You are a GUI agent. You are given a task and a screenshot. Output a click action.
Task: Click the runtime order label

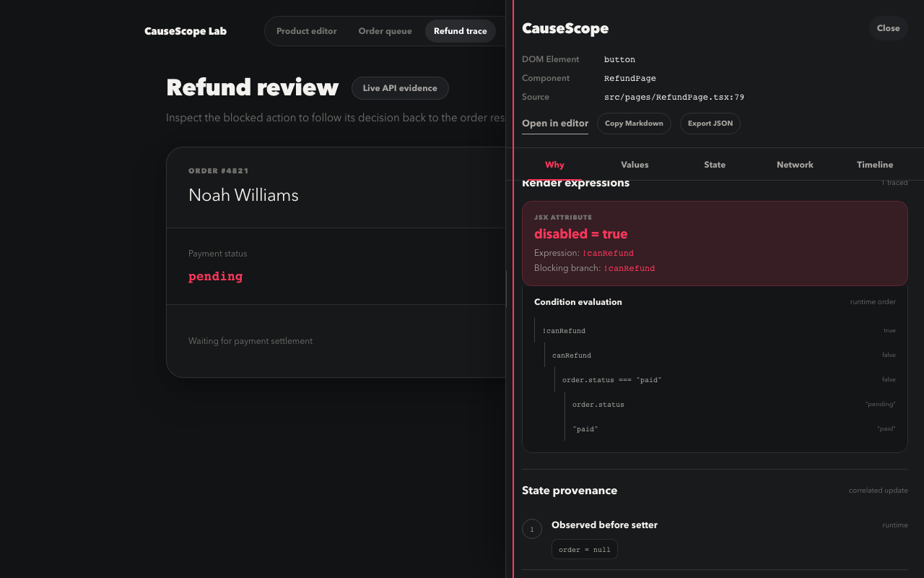pos(873,302)
